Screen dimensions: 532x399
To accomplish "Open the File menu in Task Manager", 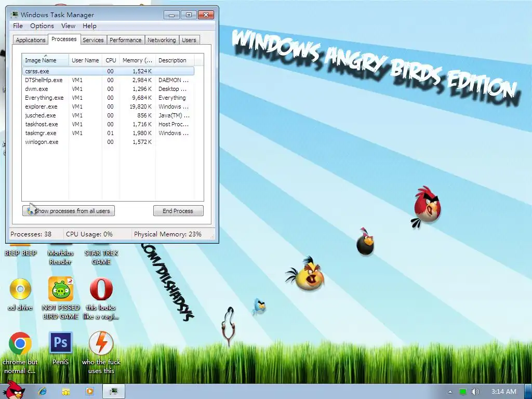I will pos(18,26).
